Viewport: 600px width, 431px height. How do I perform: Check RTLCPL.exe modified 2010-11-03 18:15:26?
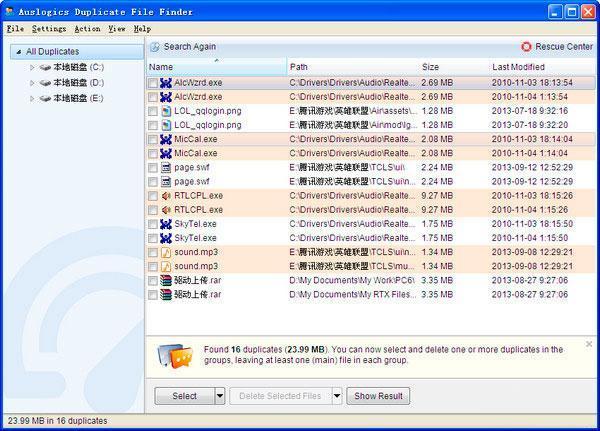[x=153, y=196]
